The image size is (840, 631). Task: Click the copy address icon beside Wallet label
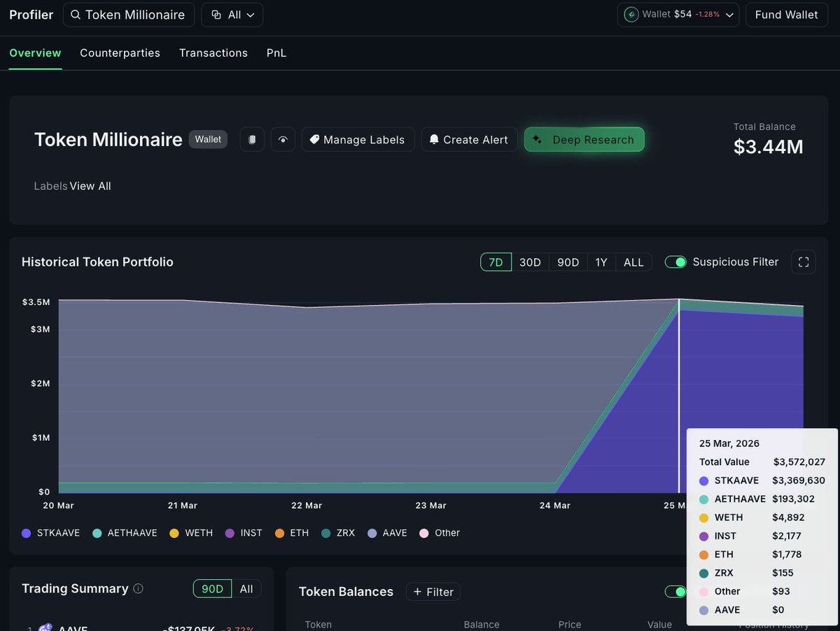point(252,140)
